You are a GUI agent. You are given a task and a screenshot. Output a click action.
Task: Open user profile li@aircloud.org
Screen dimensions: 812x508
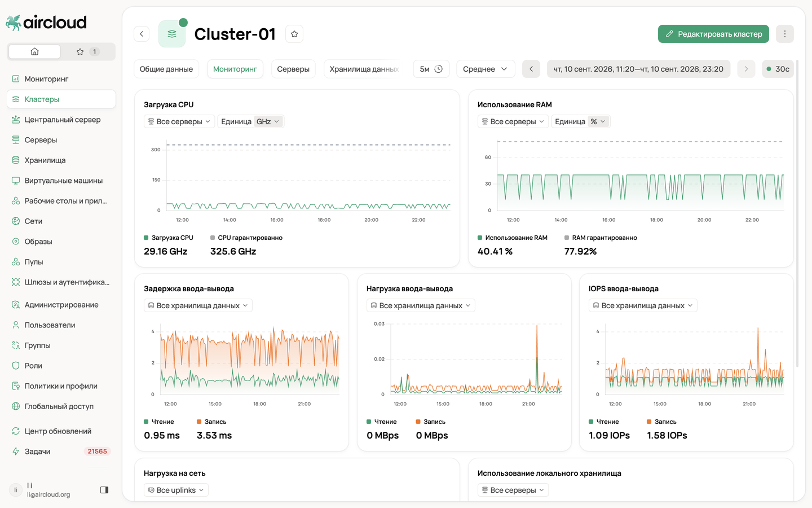coord(48,490)
